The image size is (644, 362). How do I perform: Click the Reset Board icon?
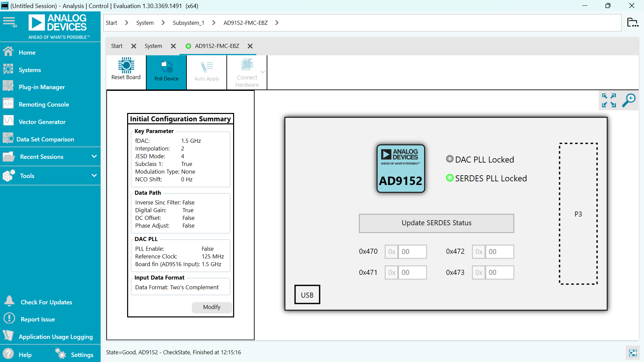[126, 66]
